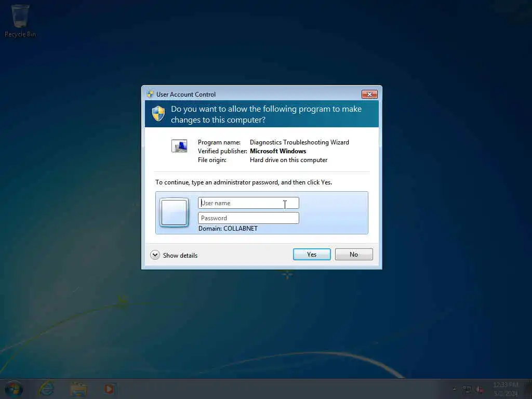532x399 pixels.
Task: Close the User Account Control dialog
Action: (x=369, y=94)
